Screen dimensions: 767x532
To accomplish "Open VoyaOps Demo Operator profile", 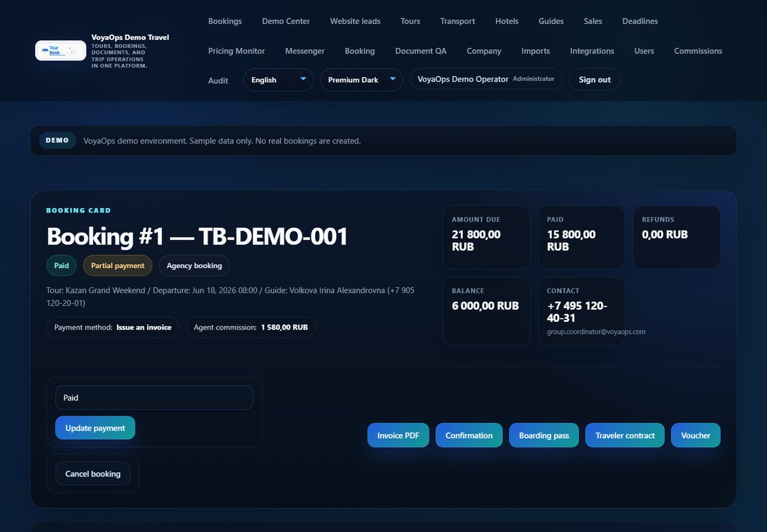I will pos(486,79).
